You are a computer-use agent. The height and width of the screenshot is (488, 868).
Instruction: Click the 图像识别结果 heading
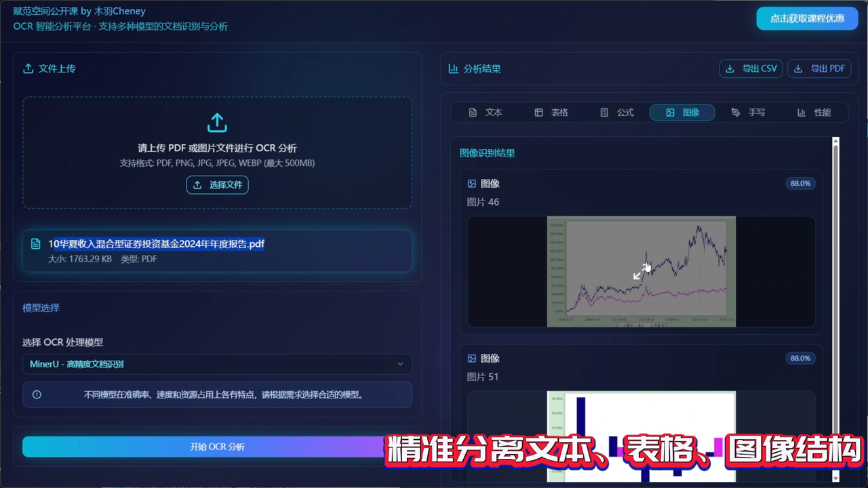point(488,153)
